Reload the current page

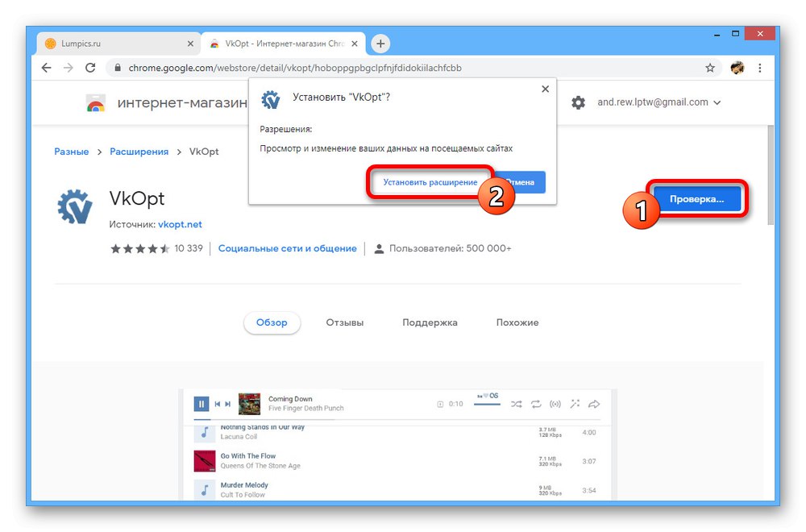click(90, 68)
